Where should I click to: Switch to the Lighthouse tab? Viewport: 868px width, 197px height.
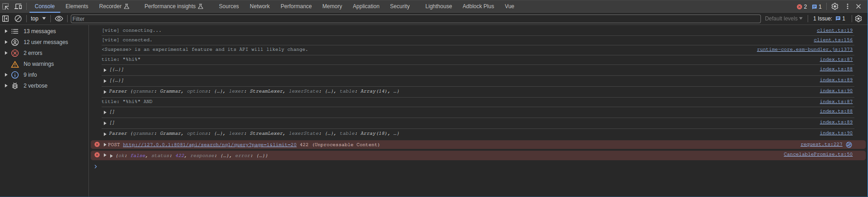coord(438,6)
